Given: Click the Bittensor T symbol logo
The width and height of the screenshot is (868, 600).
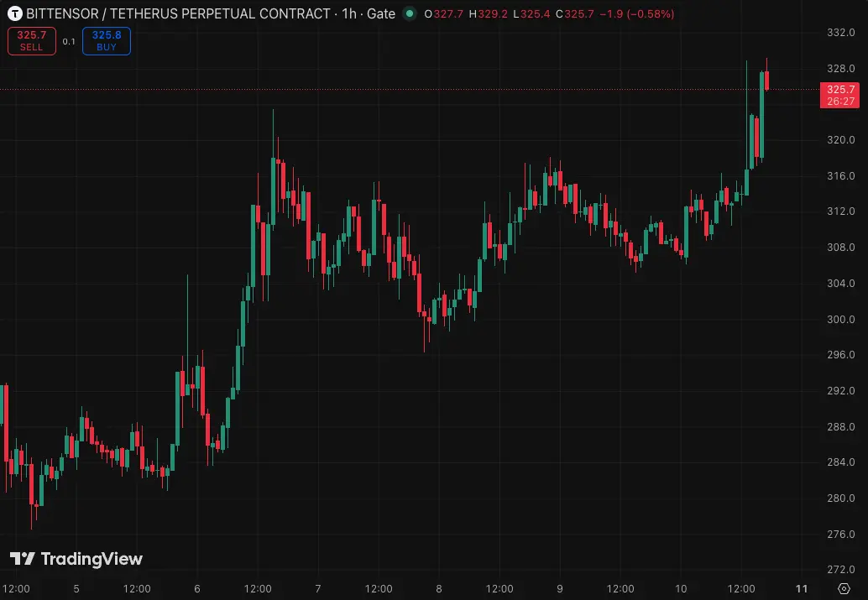Looking at the screenshot, I should coord(15,13).
